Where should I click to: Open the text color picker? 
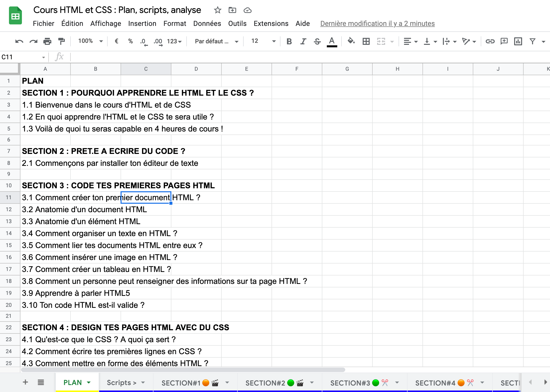coord(332,41)
